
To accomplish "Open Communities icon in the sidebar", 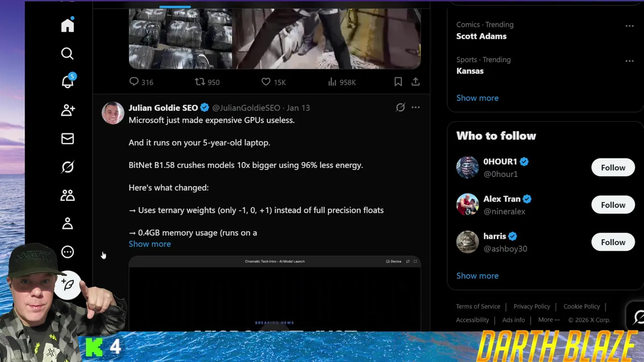I will 67,195.
